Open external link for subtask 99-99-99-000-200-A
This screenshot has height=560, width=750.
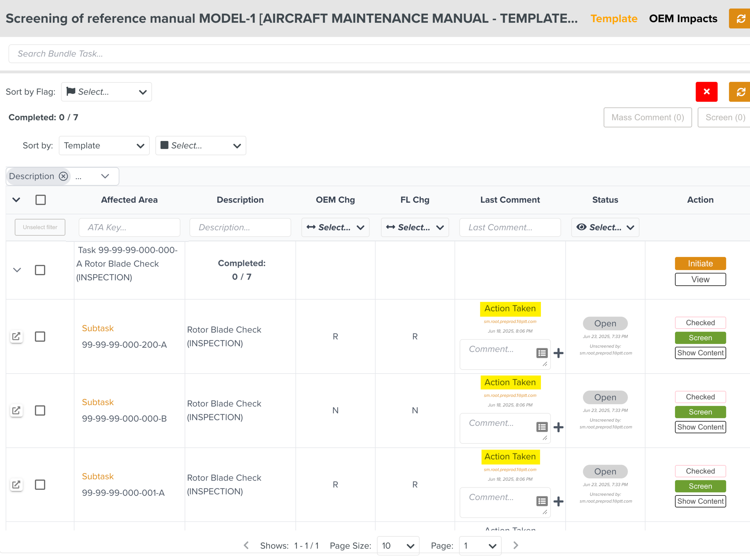[16, 336]
